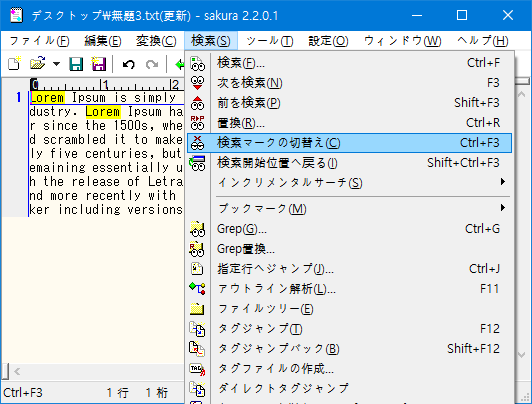This screenshot has height=404, width=532.
Task: Click the Undo arrow toolbar icon
Action: point(129,64)
